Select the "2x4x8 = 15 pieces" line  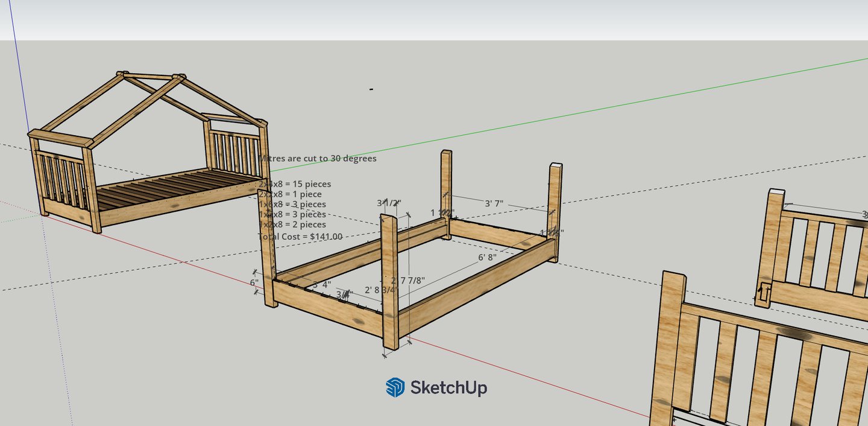pos(295,184)
